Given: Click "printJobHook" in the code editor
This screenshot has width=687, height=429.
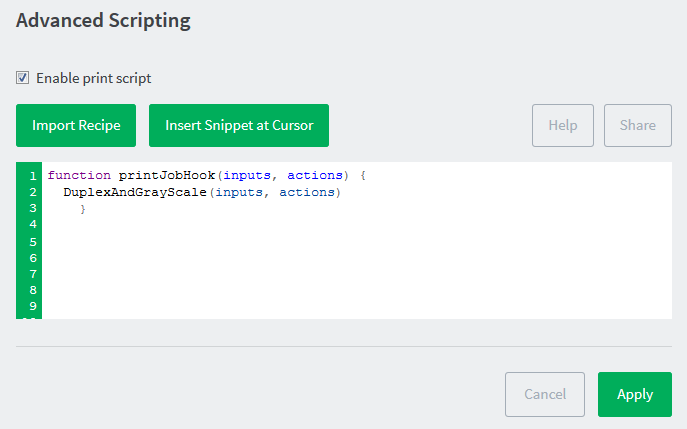Looking at the screenshot, I should pos(167,175).
